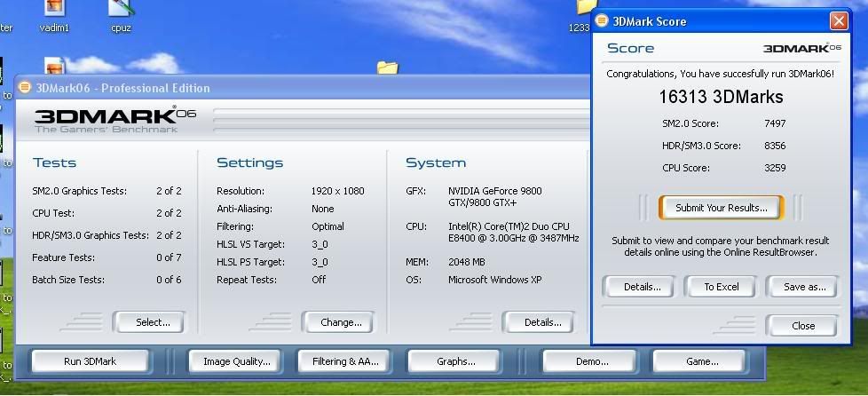Screen dimensions: 868x396
Task: Export the results using To Excel
Action: (722, 287)
